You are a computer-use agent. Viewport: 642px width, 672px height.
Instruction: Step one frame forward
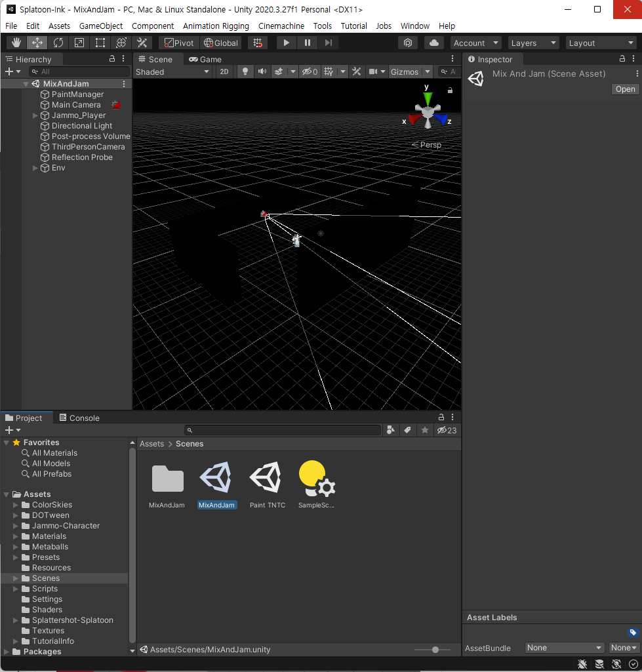coord(329,43)
